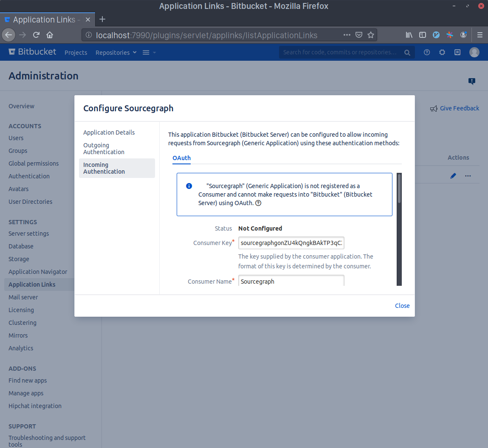
Task: Close the Configure Sourcegraph dialog
Action: pyautogui.click(x=402, y=306)
